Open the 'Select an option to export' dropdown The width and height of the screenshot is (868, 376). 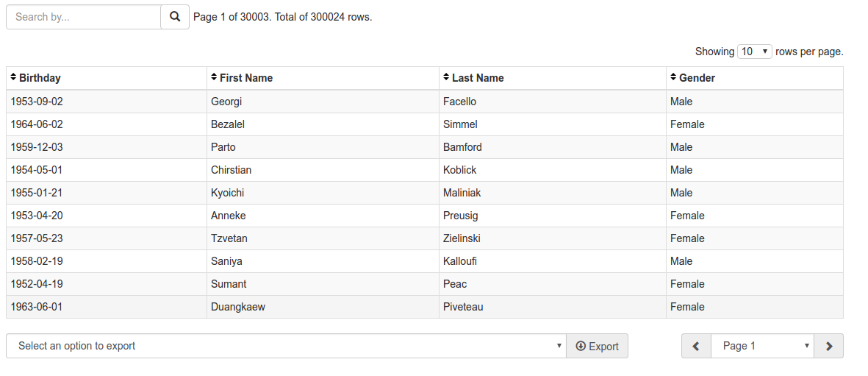pyautogui.click(x=286, y=346)
